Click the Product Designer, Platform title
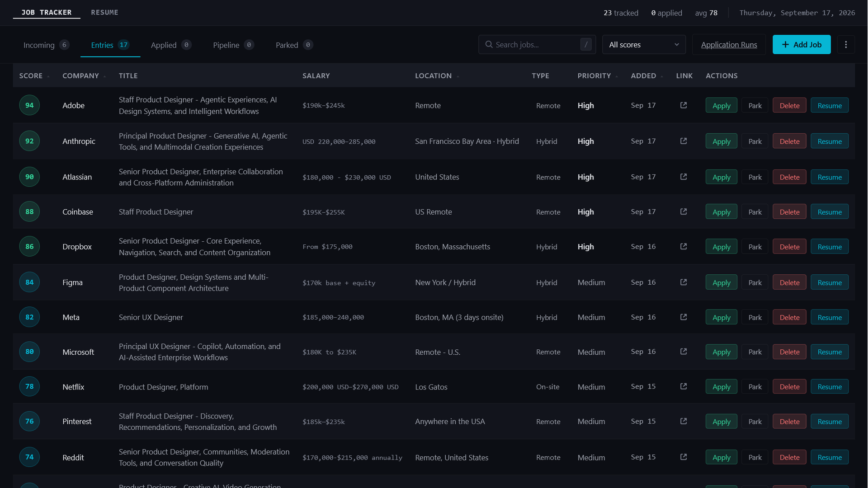Image resolution: width=868 pixels, height=488 pixels. [x=164, y=386]
